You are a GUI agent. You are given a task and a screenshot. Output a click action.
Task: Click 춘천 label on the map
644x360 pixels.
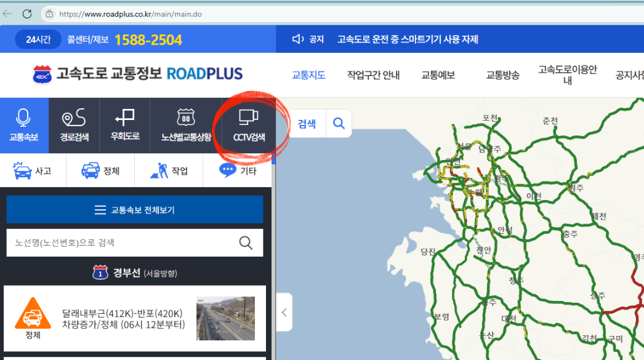[550, 120]
